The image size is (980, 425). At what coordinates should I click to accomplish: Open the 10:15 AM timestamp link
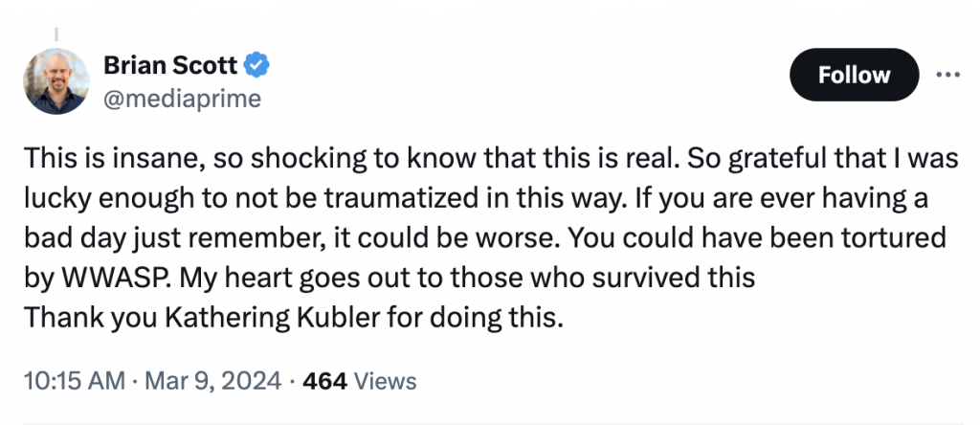click(73, 380)
